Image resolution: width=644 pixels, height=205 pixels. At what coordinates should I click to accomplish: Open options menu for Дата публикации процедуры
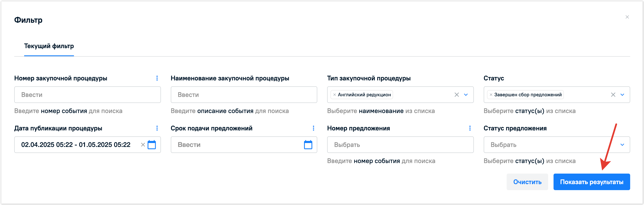(x=157, y=128)
